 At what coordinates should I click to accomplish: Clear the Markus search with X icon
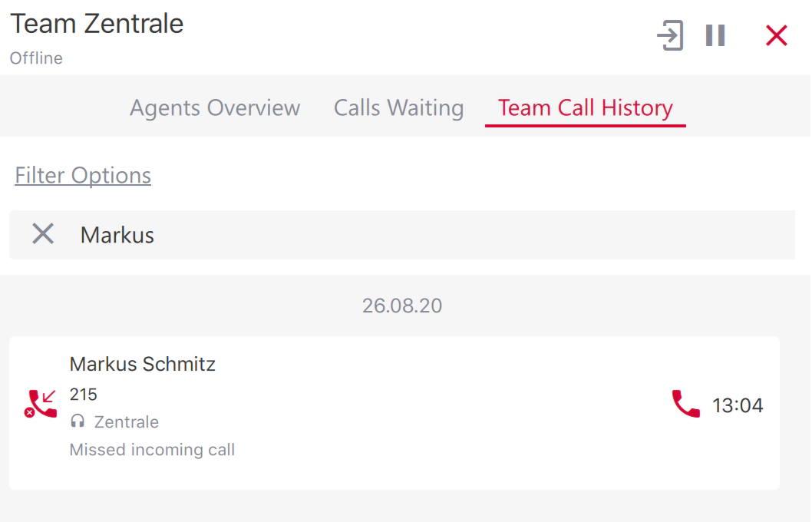[43, 233]
